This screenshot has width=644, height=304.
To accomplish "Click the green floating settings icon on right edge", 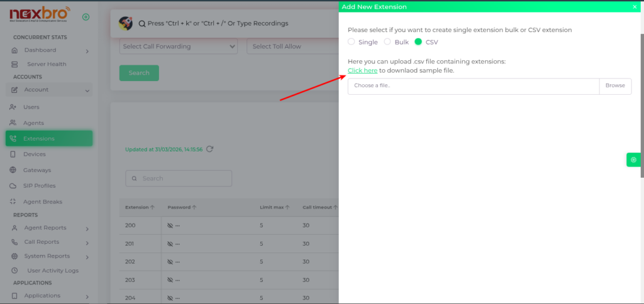I will 633,160.
